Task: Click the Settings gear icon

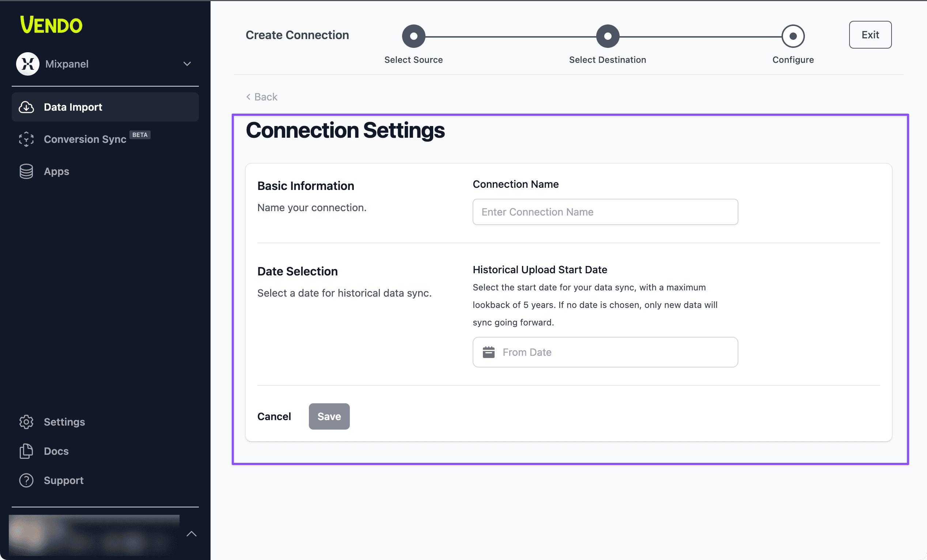Action: click(x=26, y=422)
